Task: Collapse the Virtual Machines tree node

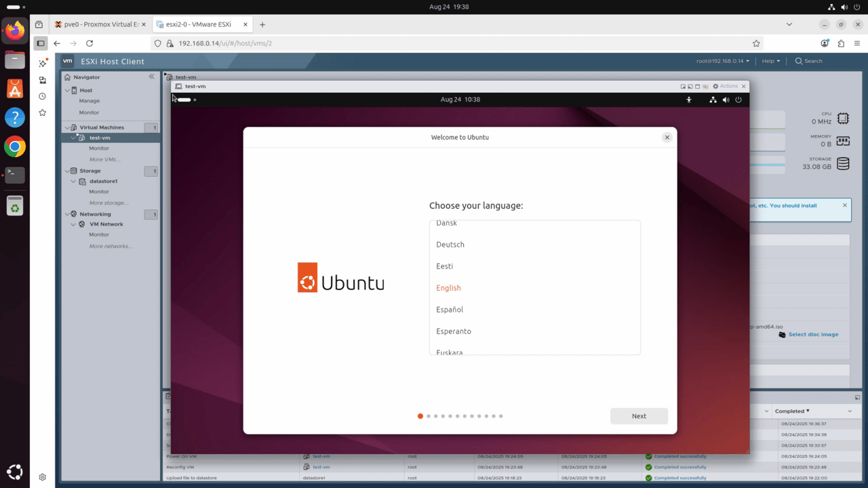Action: tap(67, 127)
